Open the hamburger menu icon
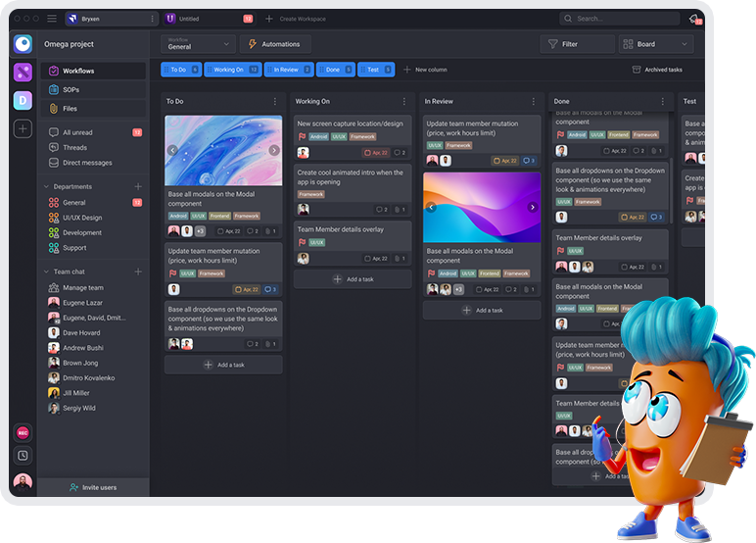Viewport: 756px width, 543px height. coord(52,19)
